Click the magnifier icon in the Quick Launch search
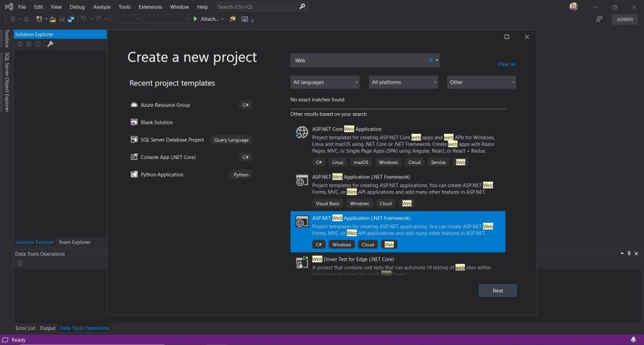Viewport: 644px width, 345px height. point(303,7)
